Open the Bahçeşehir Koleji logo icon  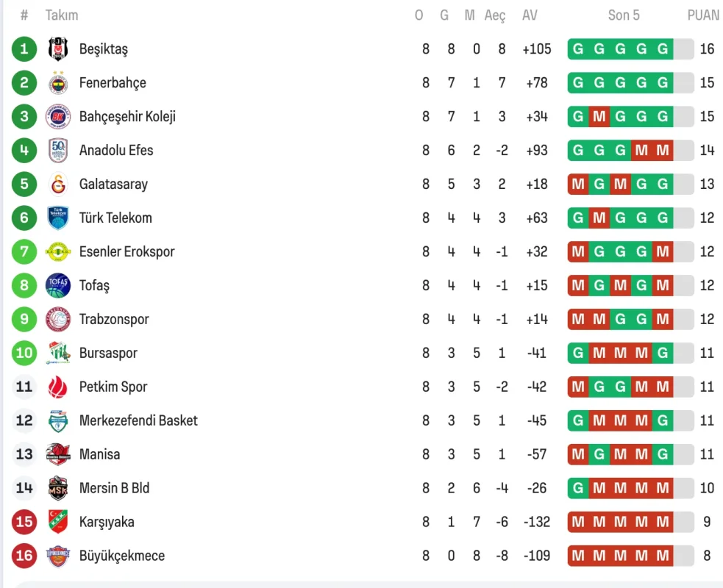[58, 117]
